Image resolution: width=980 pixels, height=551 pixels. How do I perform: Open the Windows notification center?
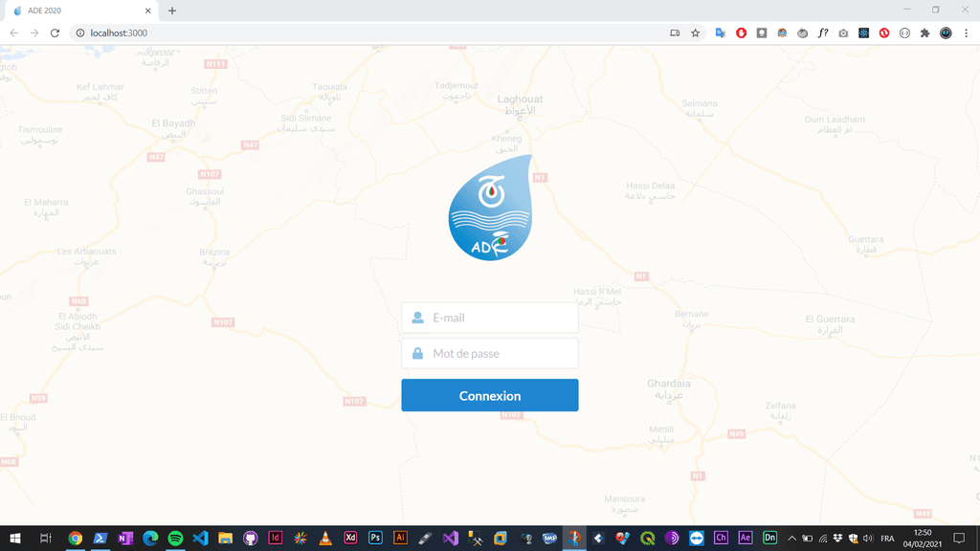959,539
